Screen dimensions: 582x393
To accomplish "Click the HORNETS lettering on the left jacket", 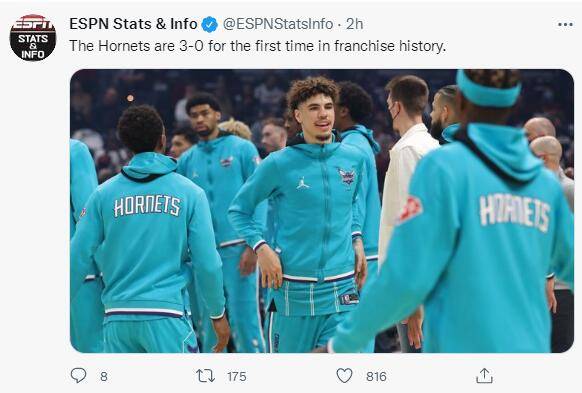I will click(x=147, y=206).
